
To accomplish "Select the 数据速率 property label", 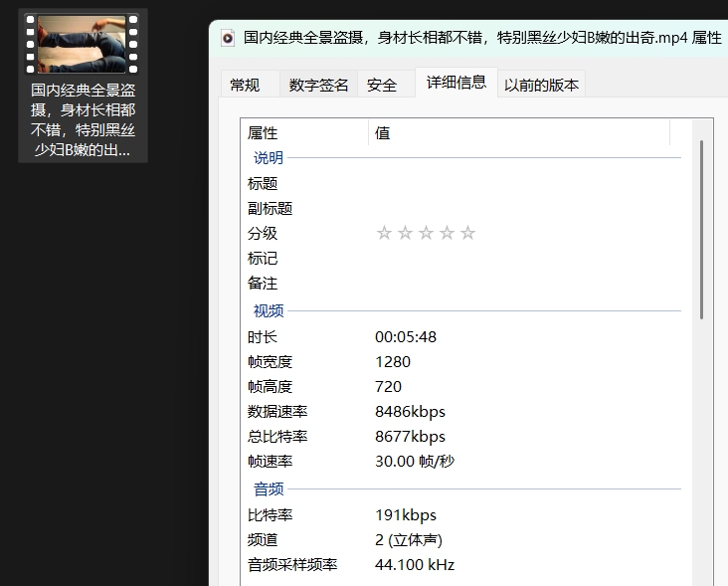I will pos(277,412).
